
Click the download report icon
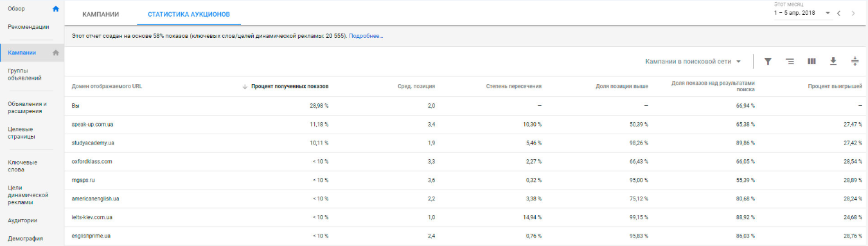point(833,61)
